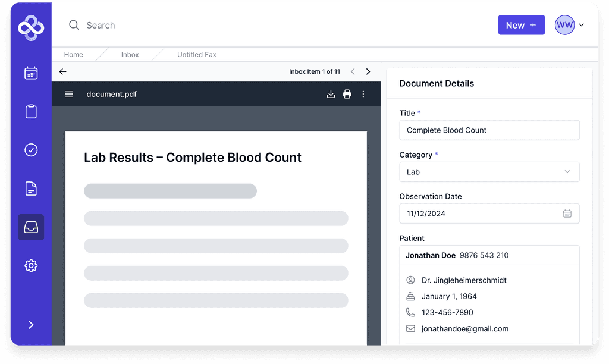Open the PDF viewer hamburger menu
This screenshot has width=609, height=364.
pyautogui.click(x=69, y=94)
